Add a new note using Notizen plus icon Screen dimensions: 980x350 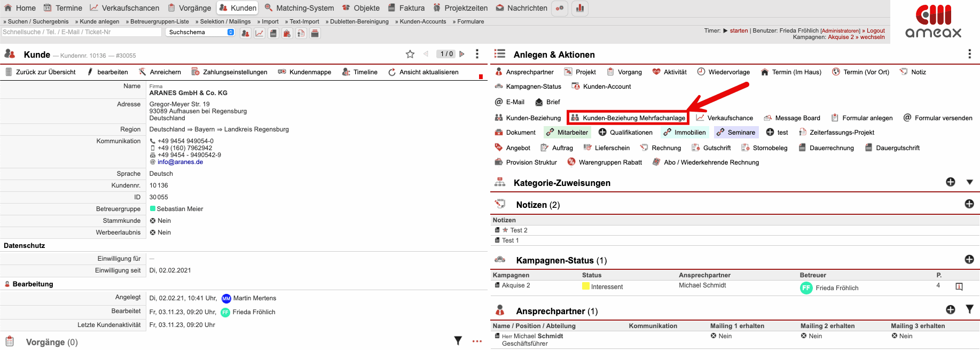click(x=969, y=204)
